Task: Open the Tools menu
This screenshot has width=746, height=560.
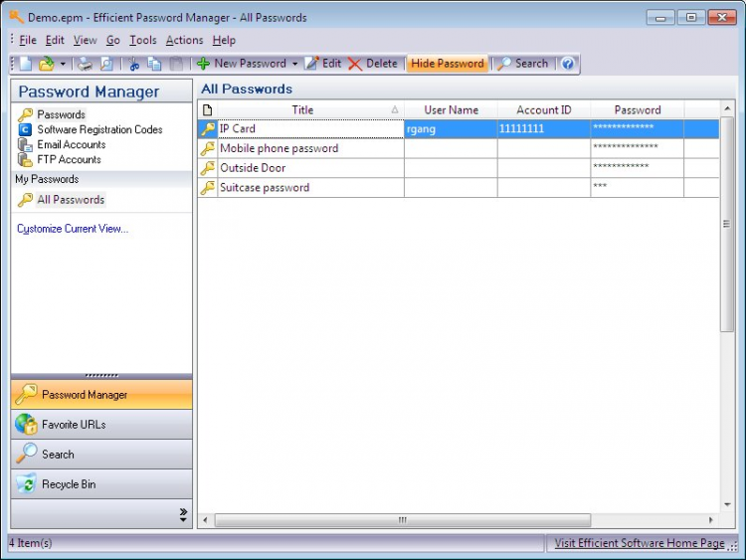Action: click(142, 41)
